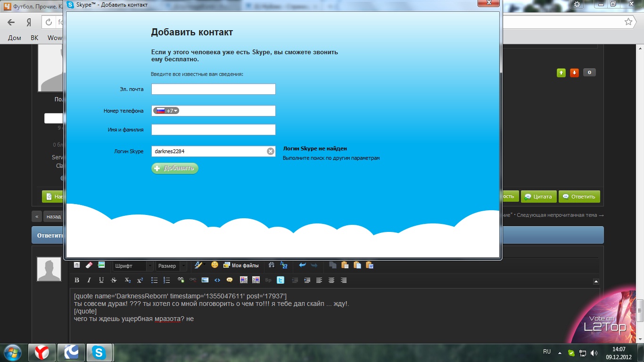Image resolution: width=644 pixels, height=362 pixels.
Task: Click the Цитата quote button
Action: [538, 197]
